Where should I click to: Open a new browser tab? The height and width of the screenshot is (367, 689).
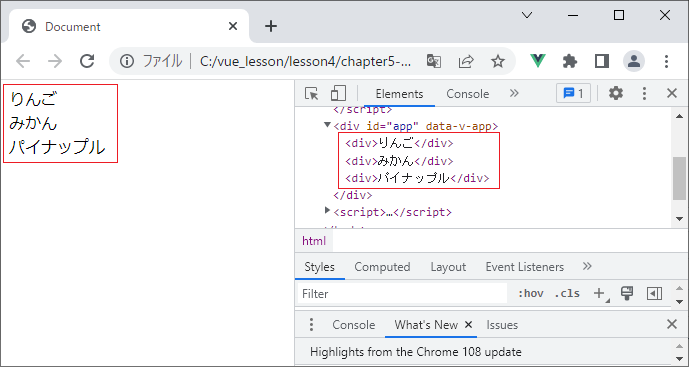coord(271,26)
